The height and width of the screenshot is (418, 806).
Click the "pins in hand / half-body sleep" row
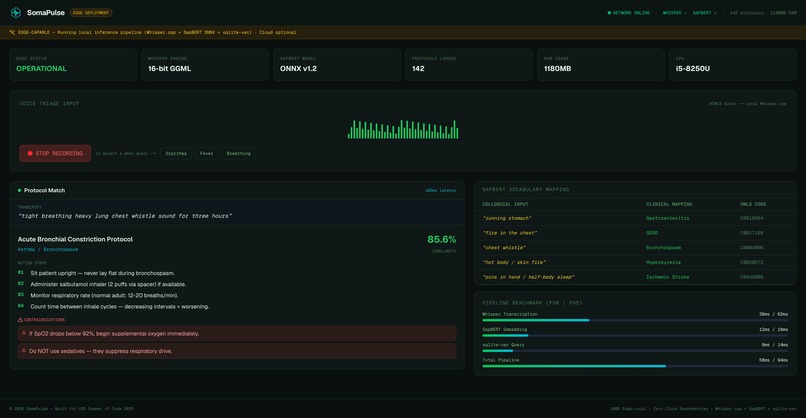tap(635, 277)
